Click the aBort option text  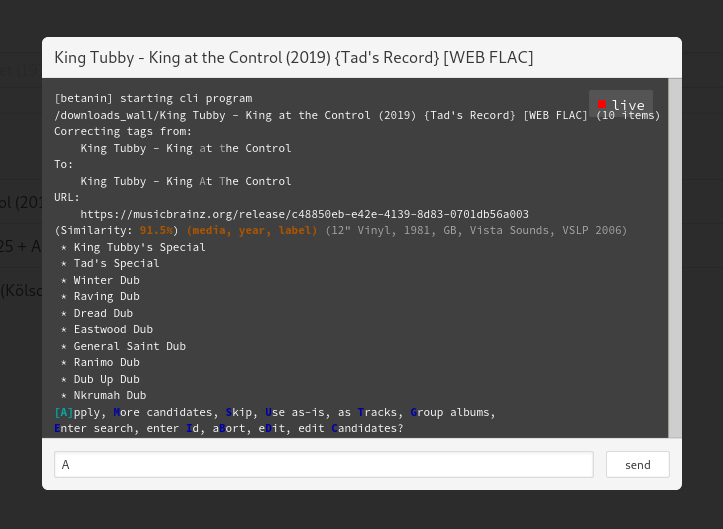point(229,428)
